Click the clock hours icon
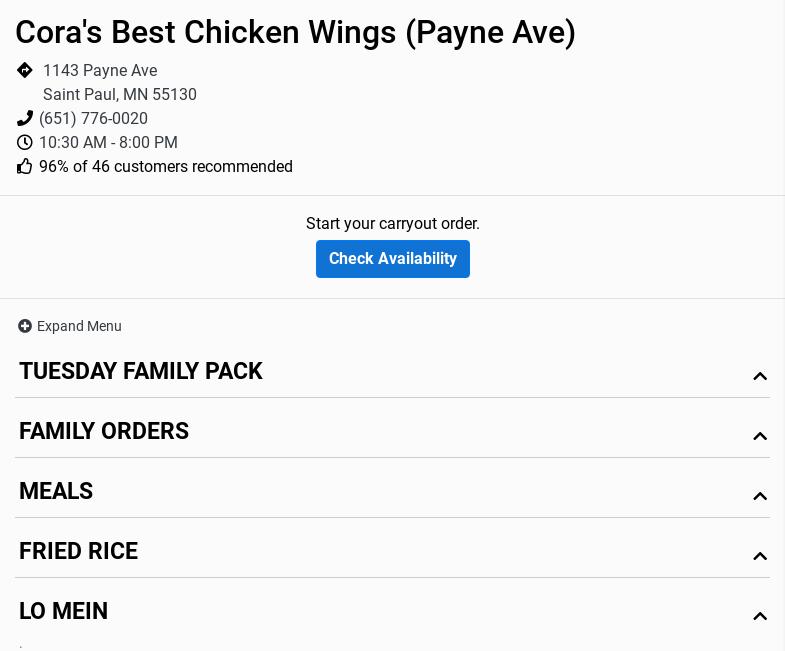The height and width of the screenshot is (651, 785). (25, 143)
